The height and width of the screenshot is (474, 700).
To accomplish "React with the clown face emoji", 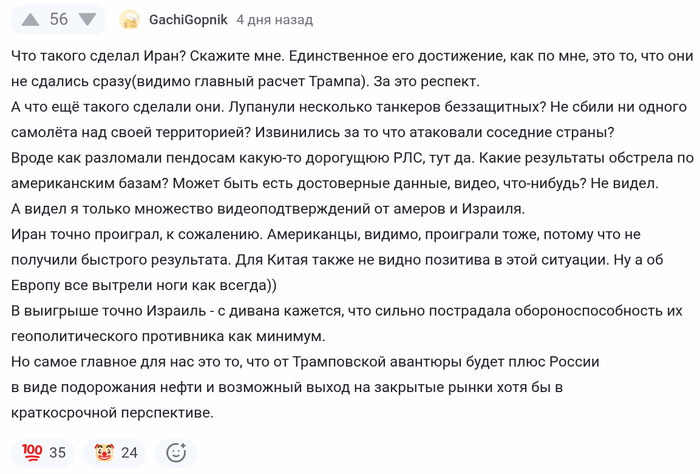I will coord(105,452).
